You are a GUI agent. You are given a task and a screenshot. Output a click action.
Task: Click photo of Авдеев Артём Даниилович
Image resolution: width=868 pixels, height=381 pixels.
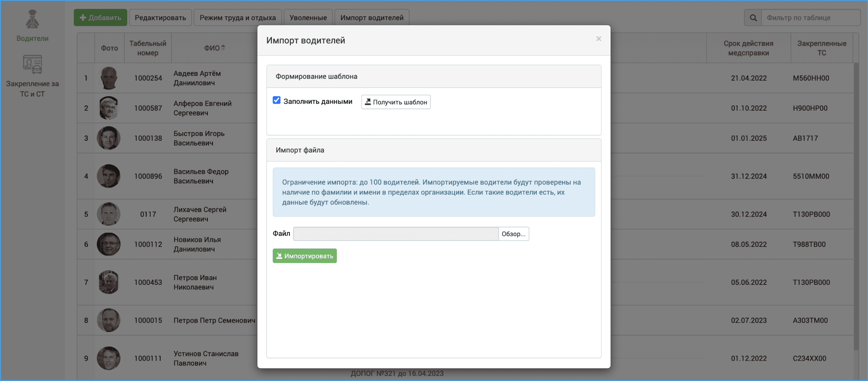109,78
